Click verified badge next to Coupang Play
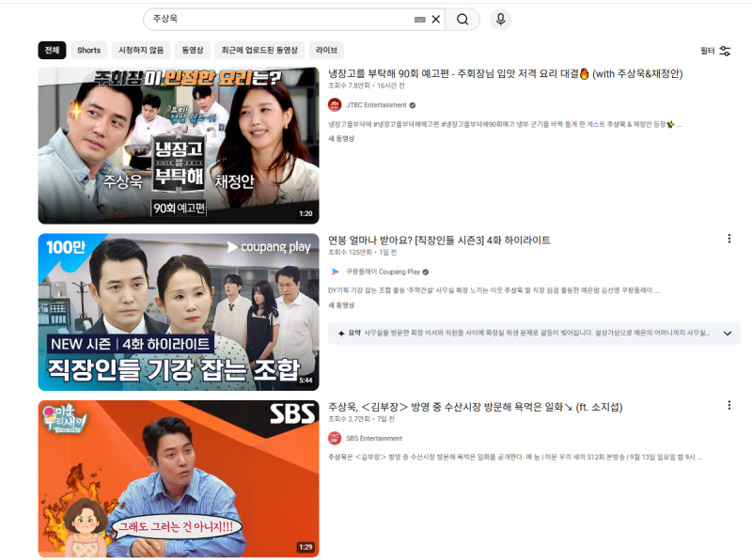This screenshot has width=752, height=560. click(x=426, y=272)
